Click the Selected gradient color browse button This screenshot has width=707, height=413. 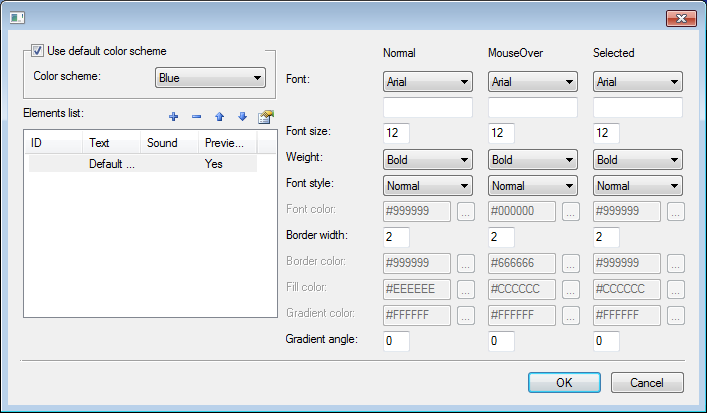point(676,315)
